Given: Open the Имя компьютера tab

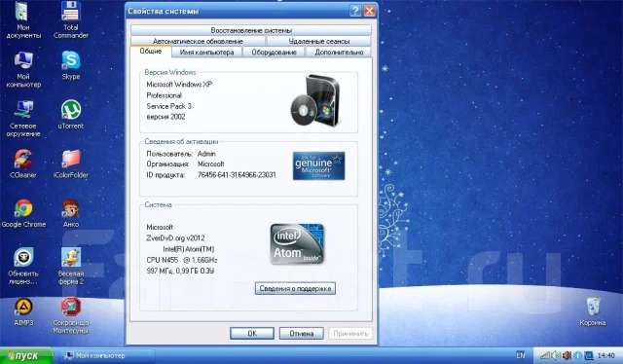Looking at the screenshot, I should coord(206,52).
